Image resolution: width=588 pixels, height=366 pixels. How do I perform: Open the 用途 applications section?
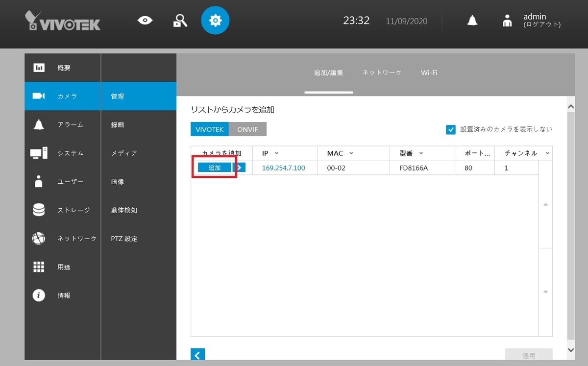[63, 267]
